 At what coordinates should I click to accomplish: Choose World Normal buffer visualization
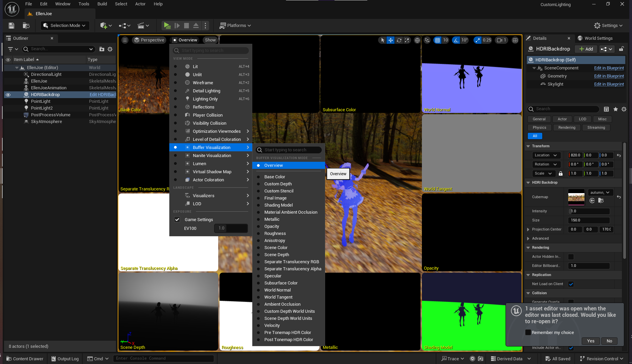coord(288,290)
